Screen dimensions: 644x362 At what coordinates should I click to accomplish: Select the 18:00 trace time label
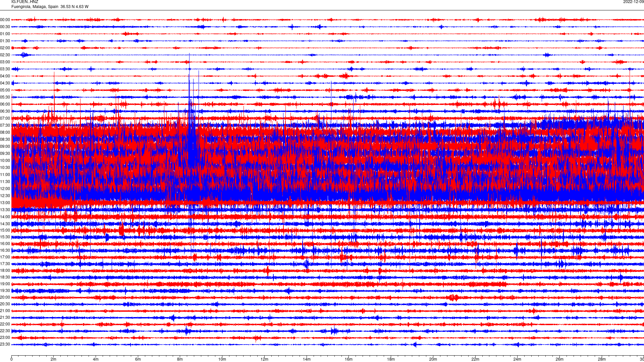click(x=5, y=270)
